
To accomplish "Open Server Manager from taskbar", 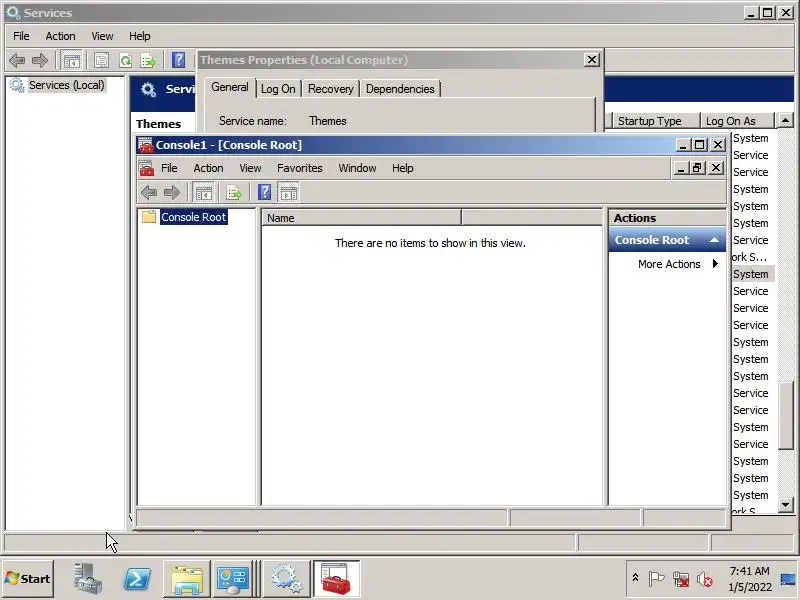I will pyautogui.click(x=87, y=579).
